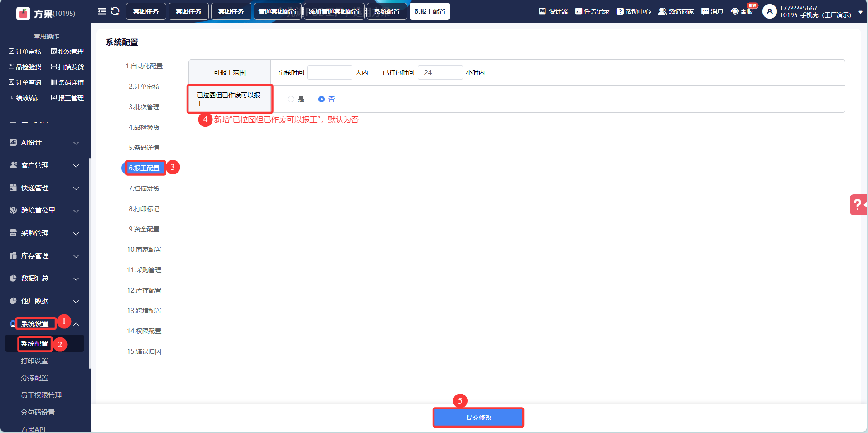Toggle the sidebar collapse hamburger icon
Screen dimensions: 868x433
pos(102,11)
